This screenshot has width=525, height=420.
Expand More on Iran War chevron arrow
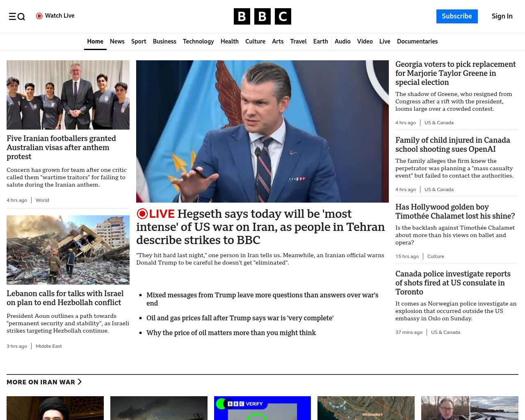coord(80,382)
